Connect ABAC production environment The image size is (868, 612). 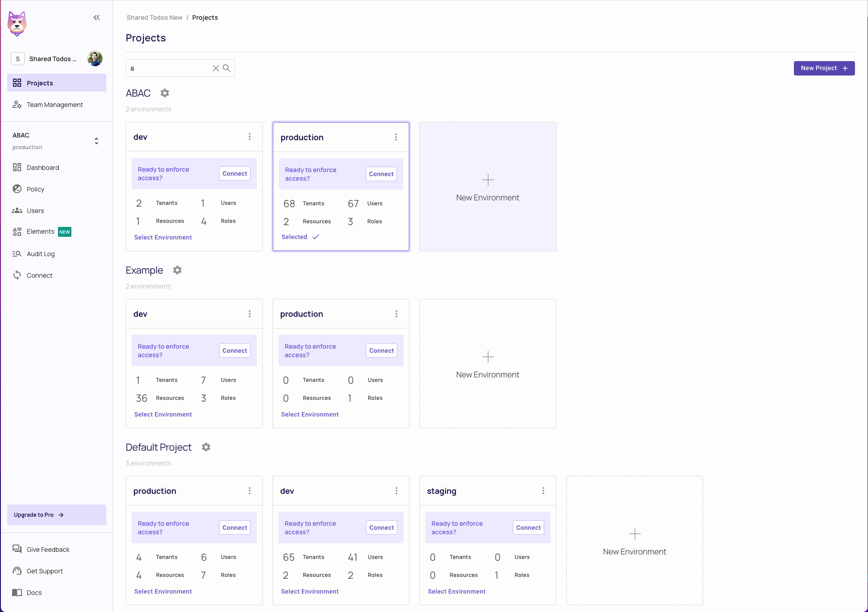click(x=381, y=173)
